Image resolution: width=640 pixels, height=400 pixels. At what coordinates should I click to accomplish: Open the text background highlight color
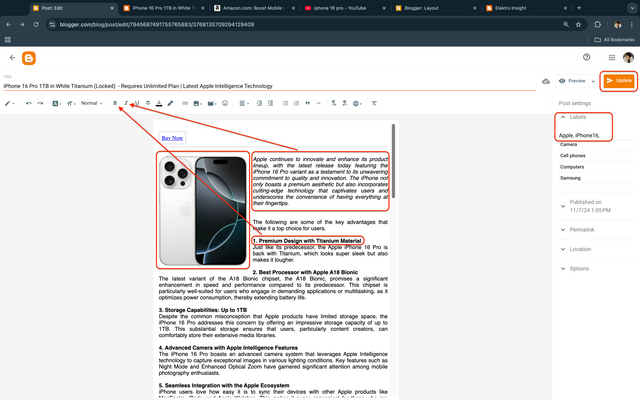tap(170, 103)
